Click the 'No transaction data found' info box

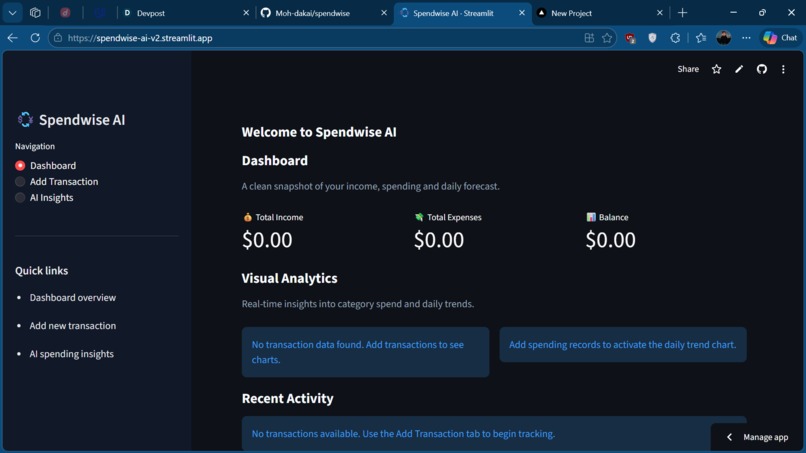(x=365, y=352)
